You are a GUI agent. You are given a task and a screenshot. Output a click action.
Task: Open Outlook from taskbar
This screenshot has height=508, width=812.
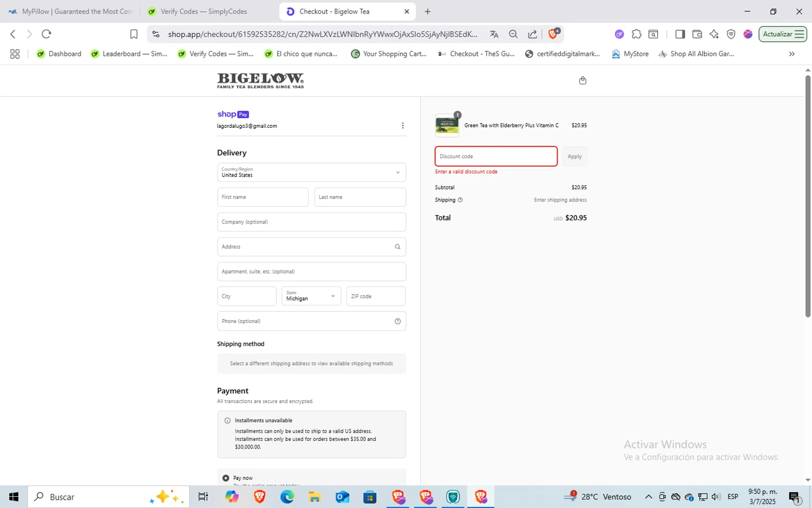point(342,497)
